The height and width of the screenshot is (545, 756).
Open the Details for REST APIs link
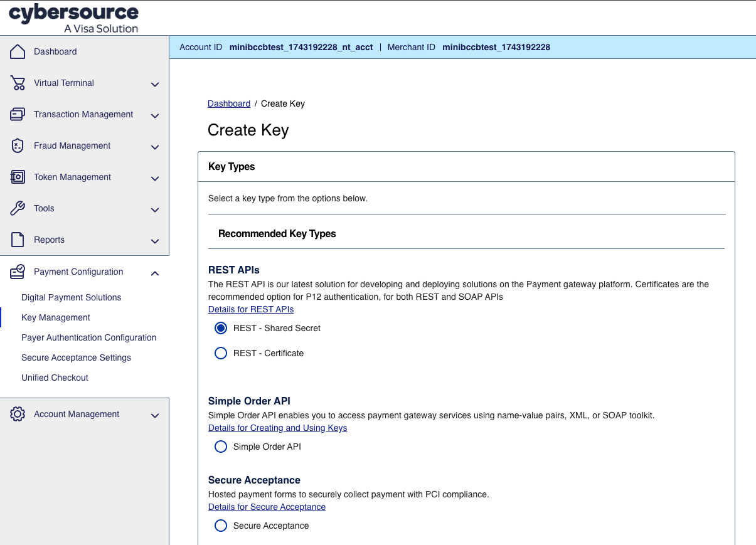click(x=251, y=309)
